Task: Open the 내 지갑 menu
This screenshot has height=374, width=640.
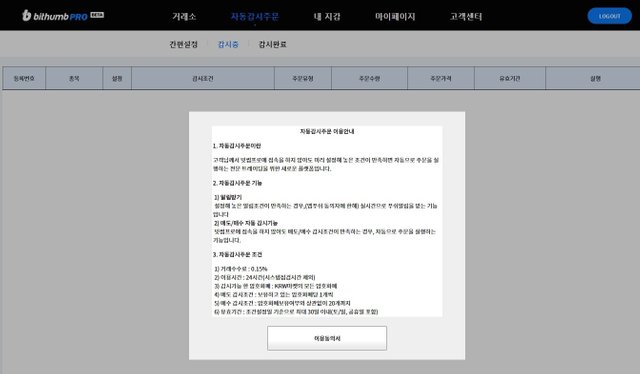Action: coord(327,16)
